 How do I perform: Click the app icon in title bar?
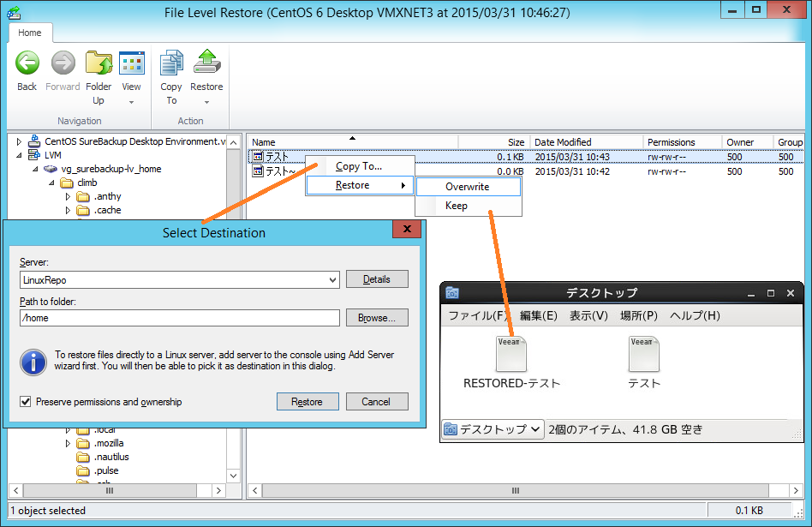14,13
